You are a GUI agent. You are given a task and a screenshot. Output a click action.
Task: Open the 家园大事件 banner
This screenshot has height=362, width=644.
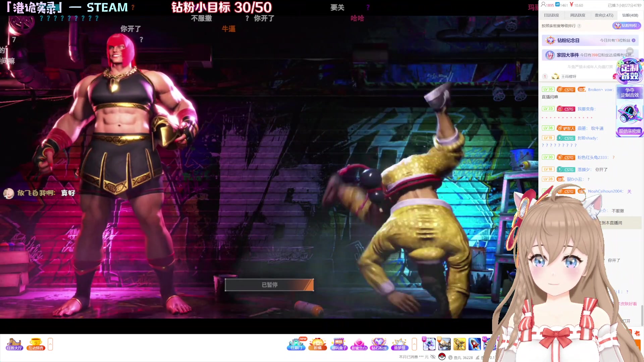590,55
